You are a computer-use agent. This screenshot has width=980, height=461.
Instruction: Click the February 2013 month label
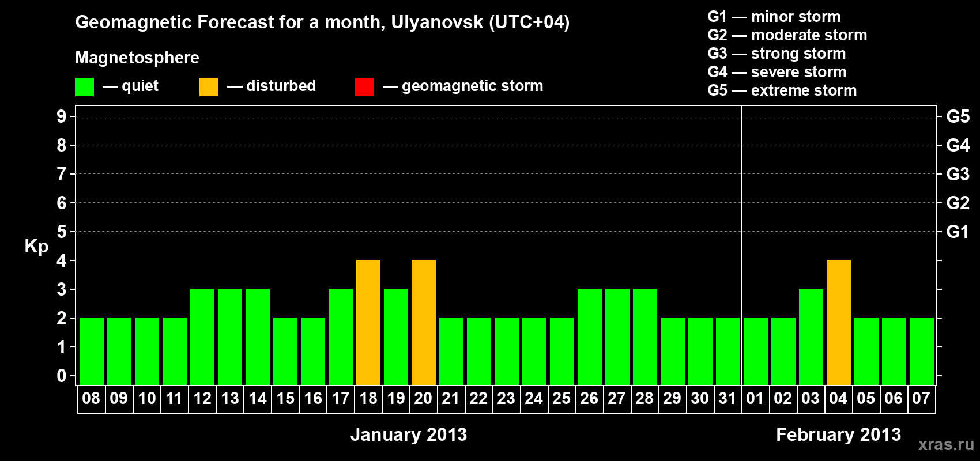(x=838, y=434)
